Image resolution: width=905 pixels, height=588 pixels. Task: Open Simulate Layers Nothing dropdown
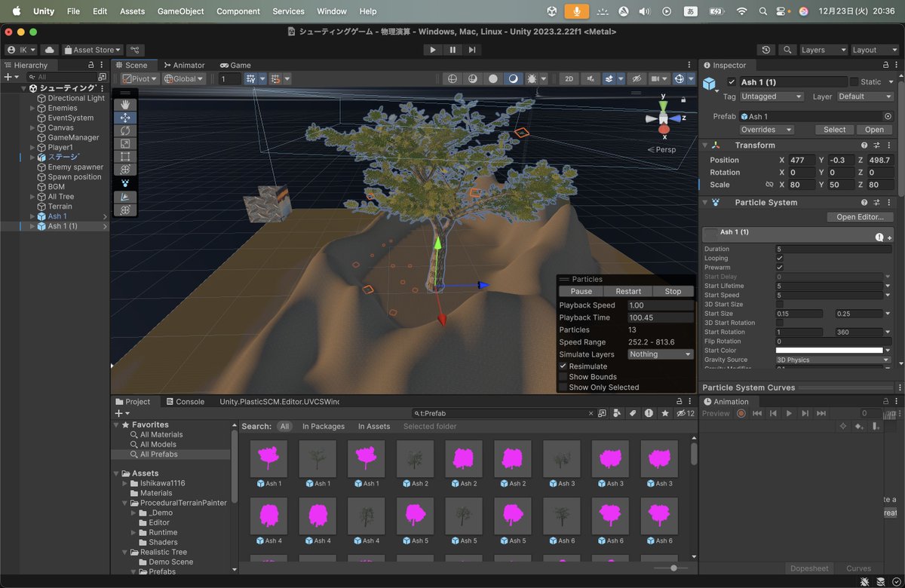(660, 354)
